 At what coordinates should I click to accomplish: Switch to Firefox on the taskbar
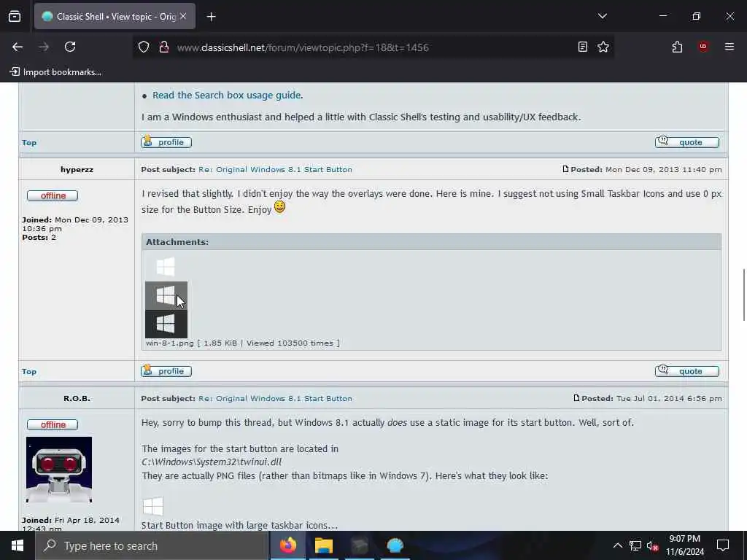tap(287, 545)
